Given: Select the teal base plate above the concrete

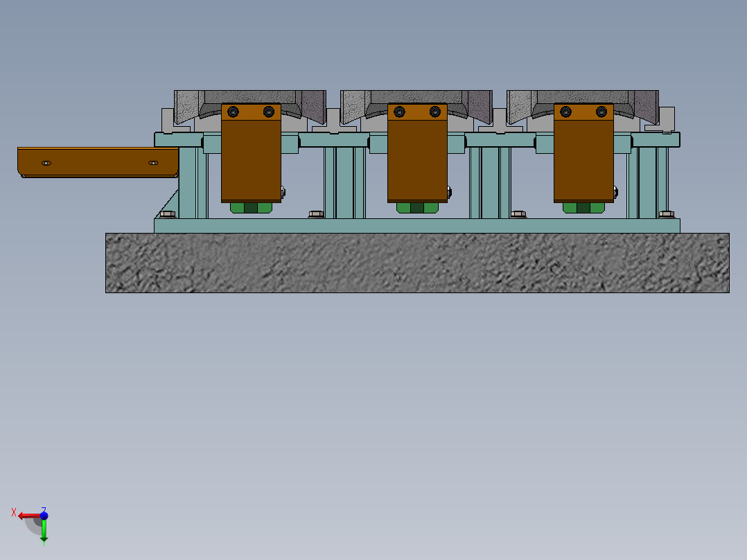Looking at the screenshot, I should [x=417, y=226].
